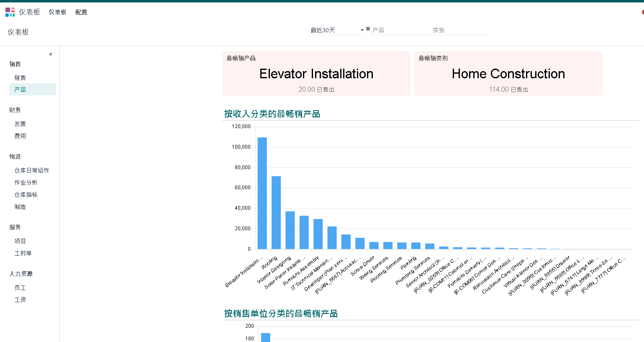
Task: Open the 配置 menu
Action: pyautogui.click(x=81, y=12)
